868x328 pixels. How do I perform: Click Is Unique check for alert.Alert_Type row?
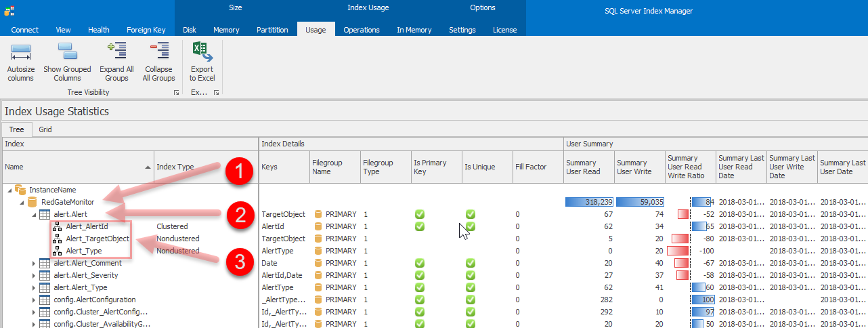tap(471, 287)
